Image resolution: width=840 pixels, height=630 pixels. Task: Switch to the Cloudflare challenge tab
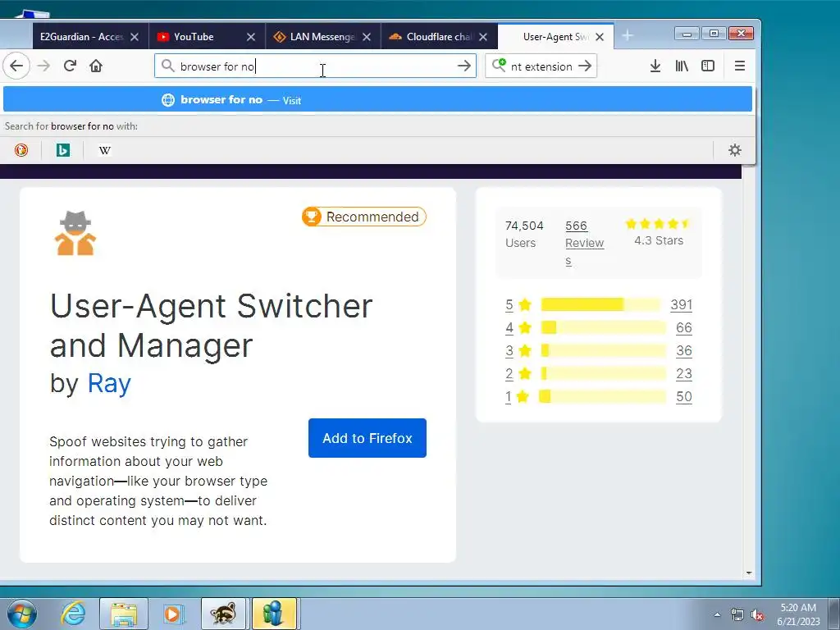[x=439, y=36]
